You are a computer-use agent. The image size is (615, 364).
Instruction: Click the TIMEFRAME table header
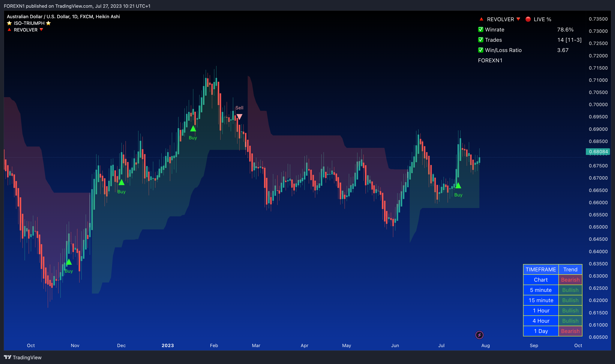(541, 269)
